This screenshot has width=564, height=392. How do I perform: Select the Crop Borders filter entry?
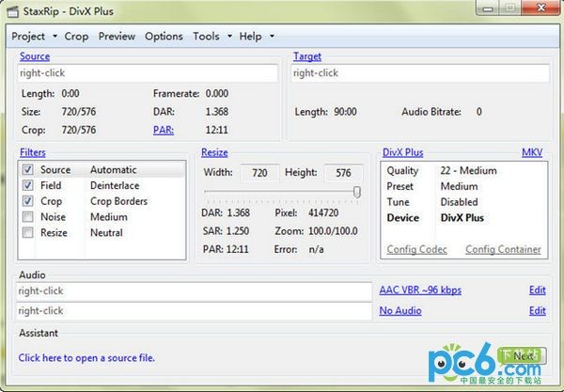click(118, 201)
